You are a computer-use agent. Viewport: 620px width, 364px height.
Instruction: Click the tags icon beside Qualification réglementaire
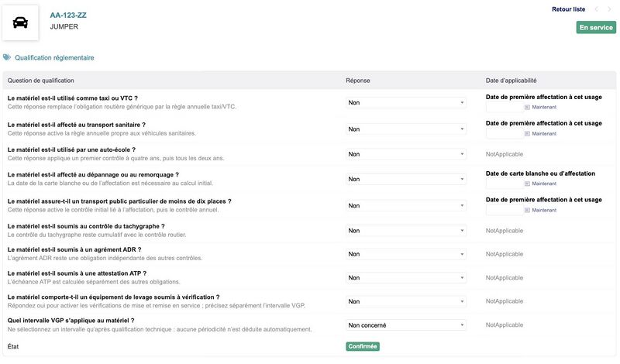(x=7, y=57)
